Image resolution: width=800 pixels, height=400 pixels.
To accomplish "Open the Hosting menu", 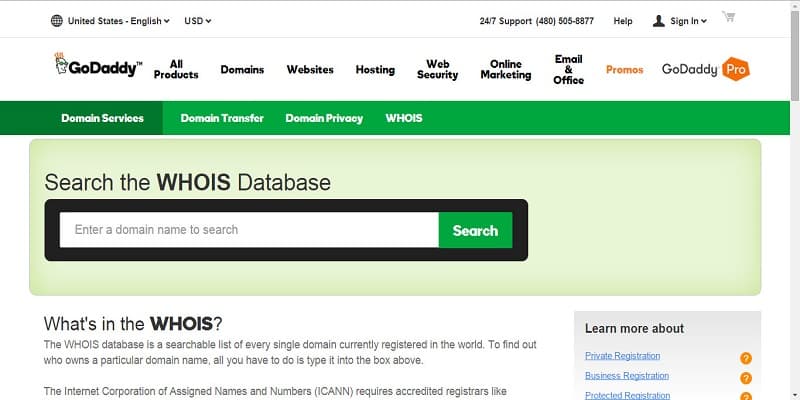I will (375, 70).
